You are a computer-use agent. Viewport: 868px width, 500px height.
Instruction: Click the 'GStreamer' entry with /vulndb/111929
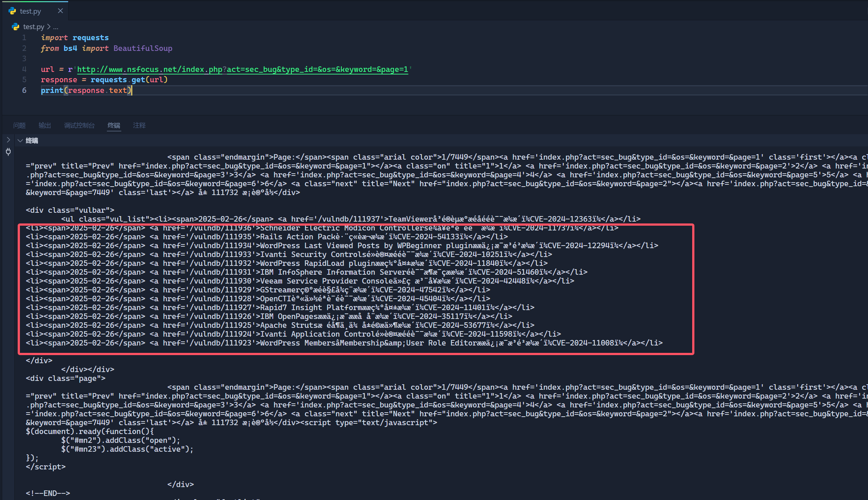pos(258,290)
